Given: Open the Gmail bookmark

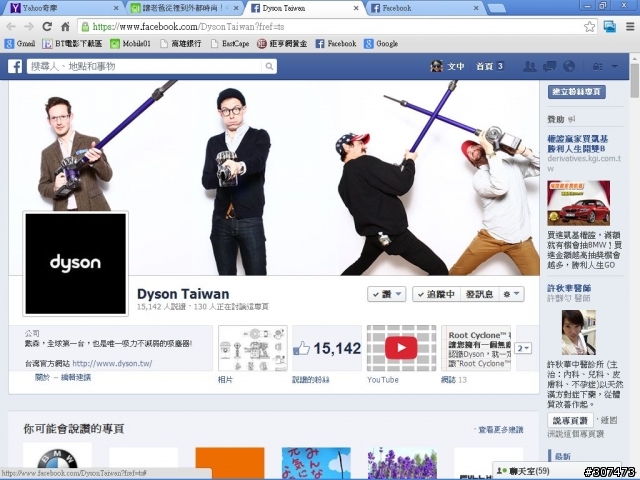Looking at the screenshot, I should (20, 44).
